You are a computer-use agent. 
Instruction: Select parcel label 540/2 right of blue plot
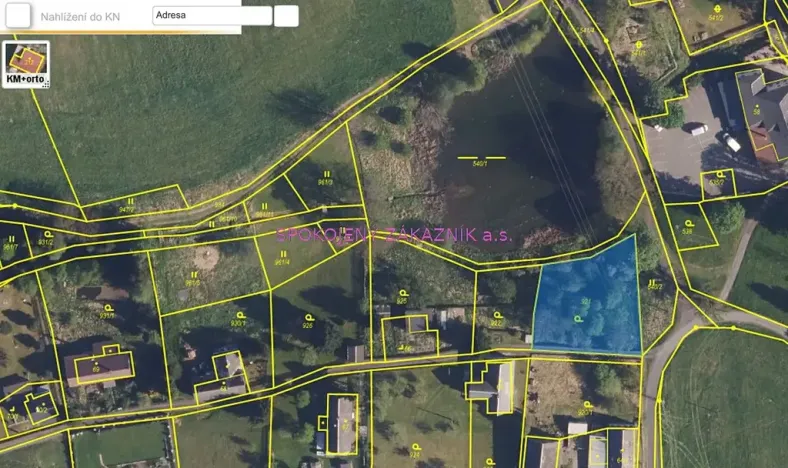tap(655, 287)
